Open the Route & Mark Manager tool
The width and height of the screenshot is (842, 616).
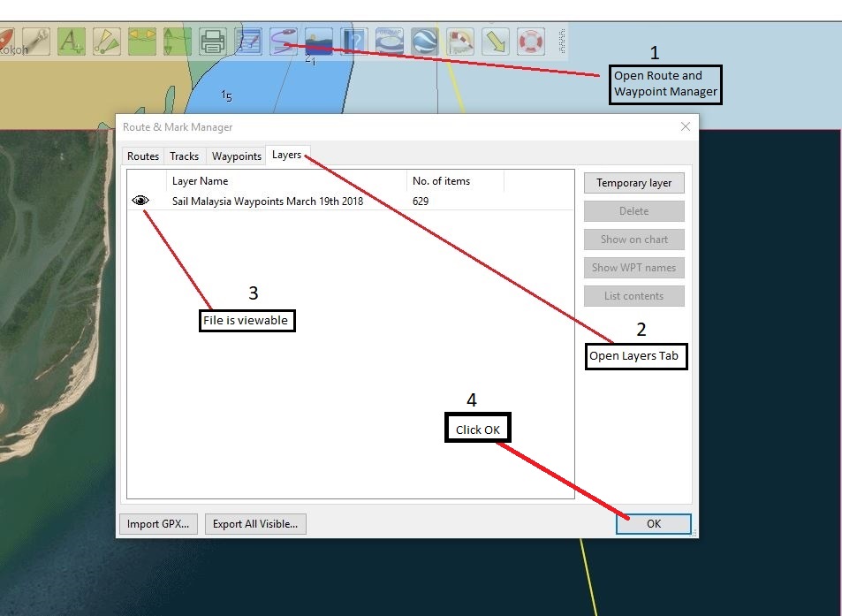point(284,41)
